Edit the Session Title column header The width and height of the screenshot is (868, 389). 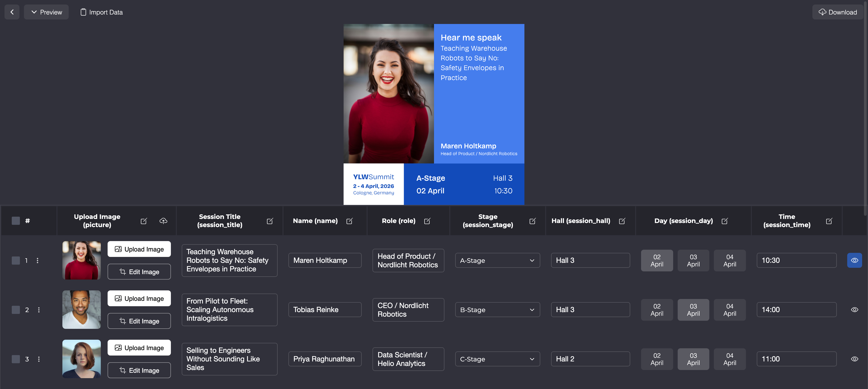click(x=270, y=221)
